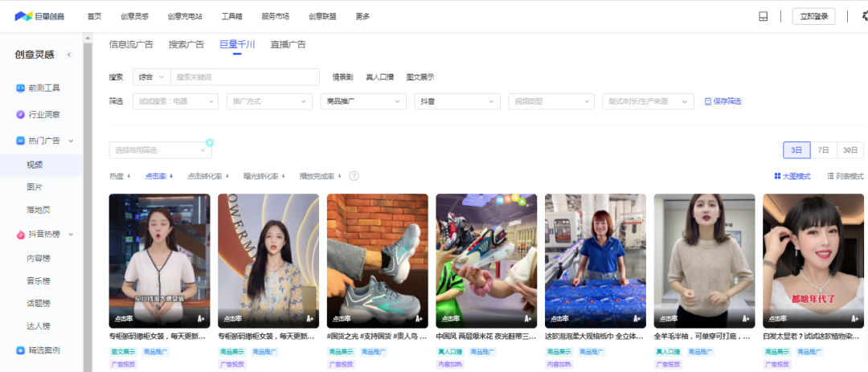Select the 3日 time range

click(796, 150)
